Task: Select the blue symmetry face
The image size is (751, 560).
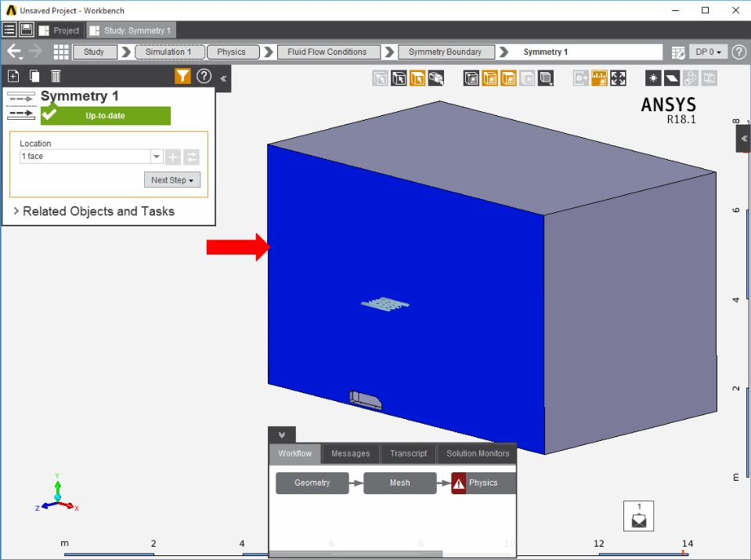Action: (406, 299)
